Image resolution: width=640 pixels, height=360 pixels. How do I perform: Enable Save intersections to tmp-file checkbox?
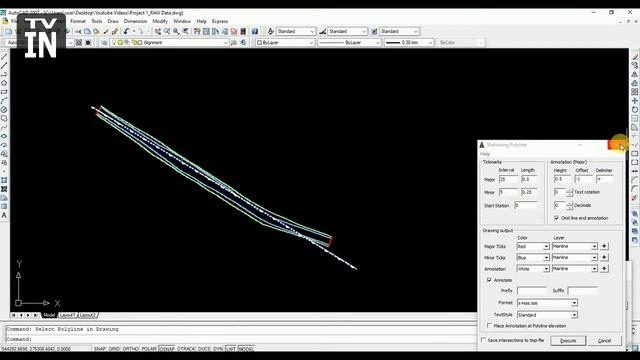click(483, 340)
